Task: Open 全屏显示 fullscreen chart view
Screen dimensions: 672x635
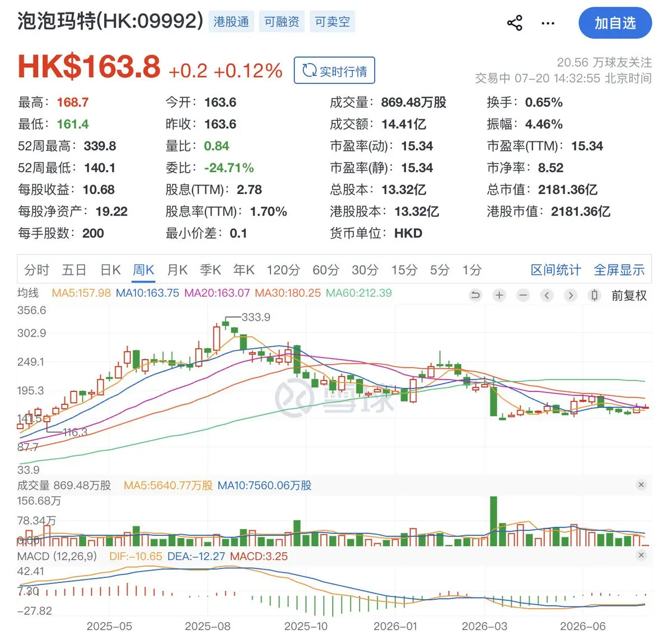Action: point(619,270)
